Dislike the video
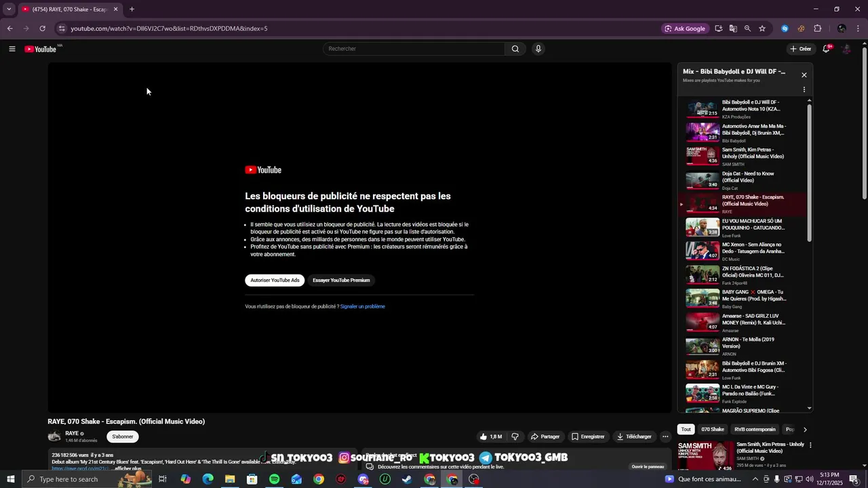868x488 pixels. [x=515, y=436]
